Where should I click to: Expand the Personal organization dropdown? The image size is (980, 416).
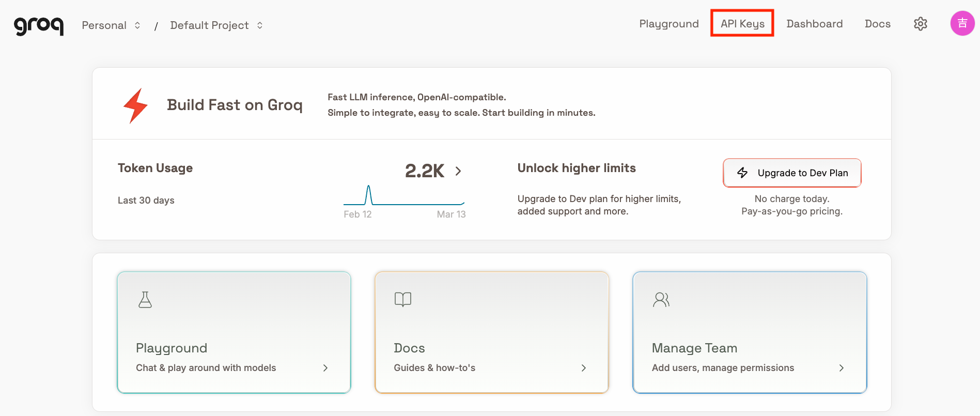pyautogui.click(x=111, y=25)
